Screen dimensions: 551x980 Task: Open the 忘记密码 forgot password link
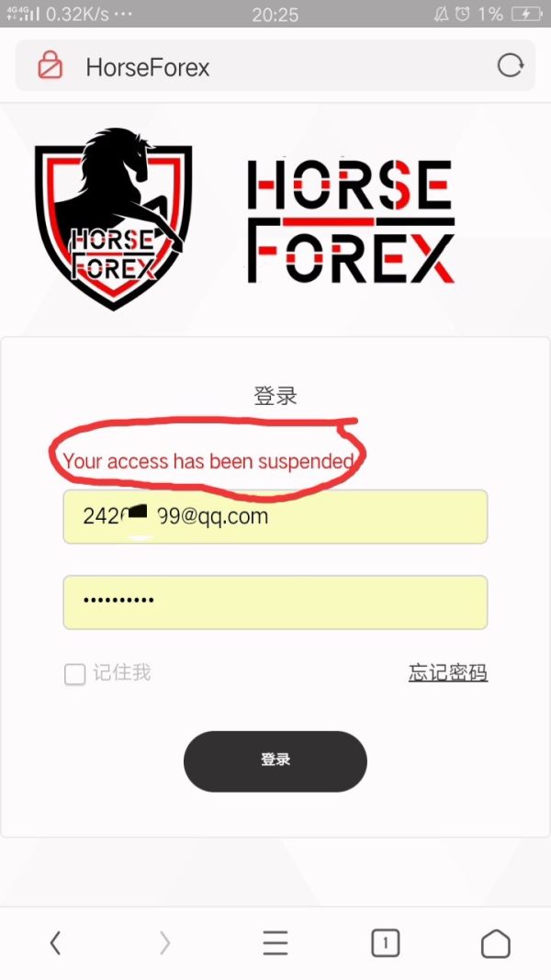[x=448, y=672]
